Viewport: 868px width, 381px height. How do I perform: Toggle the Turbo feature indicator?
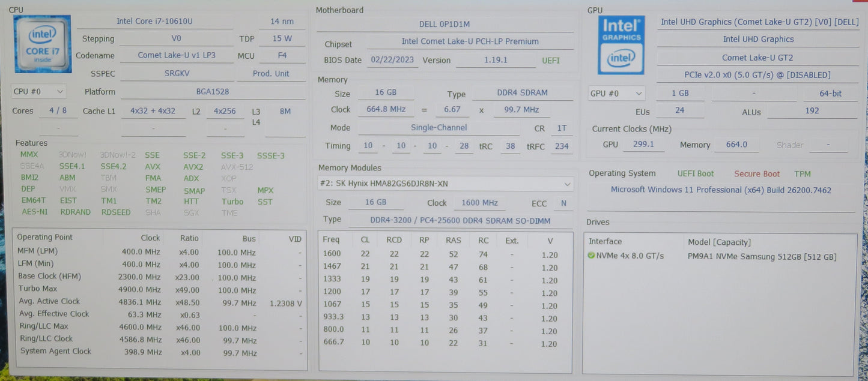point(232,202)
